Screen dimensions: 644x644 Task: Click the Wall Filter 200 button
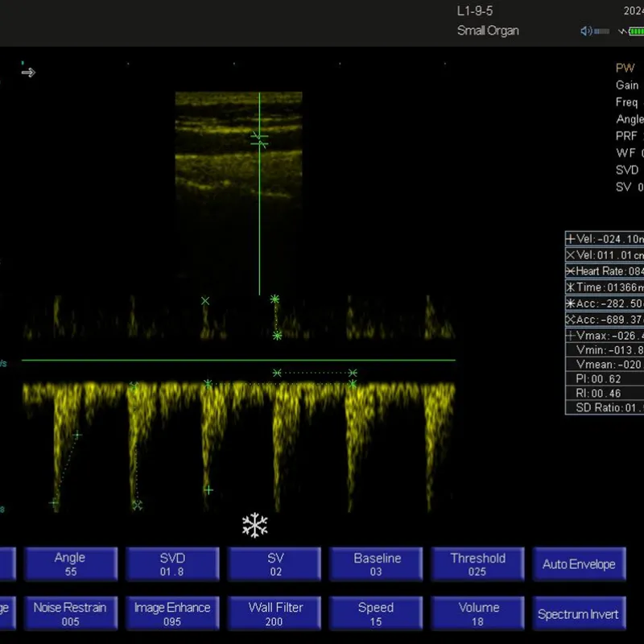pyautogui.click(x=274, y=613)
